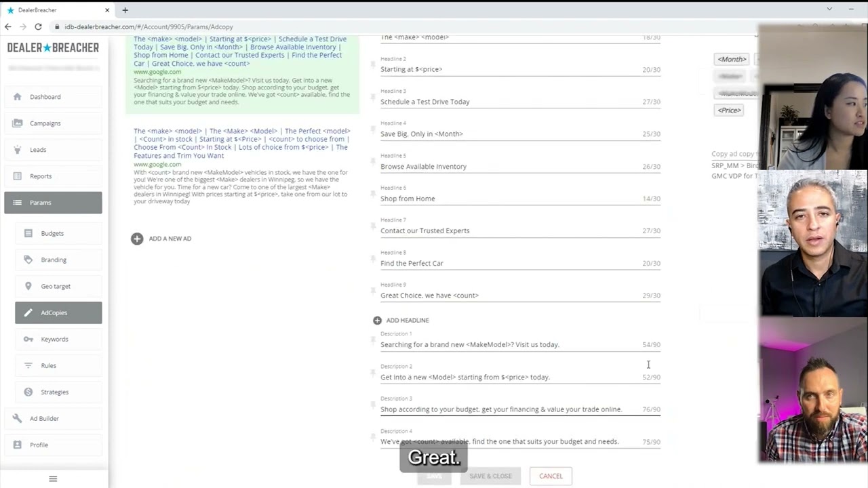This screenshot has height=488, width=868.
Task: Click the browser address bar URL
Action: click(x=149, y=26)
